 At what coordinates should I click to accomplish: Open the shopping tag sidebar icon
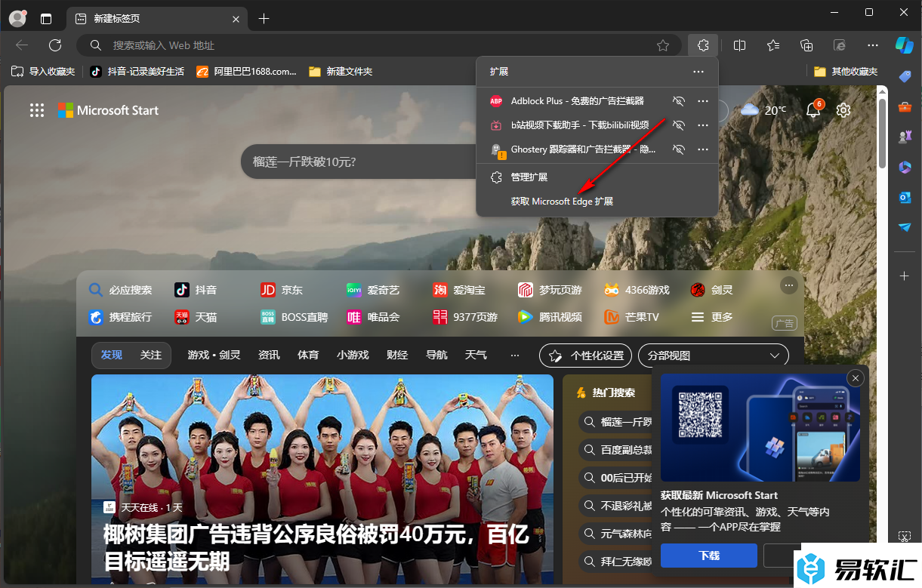coord(905,75)
